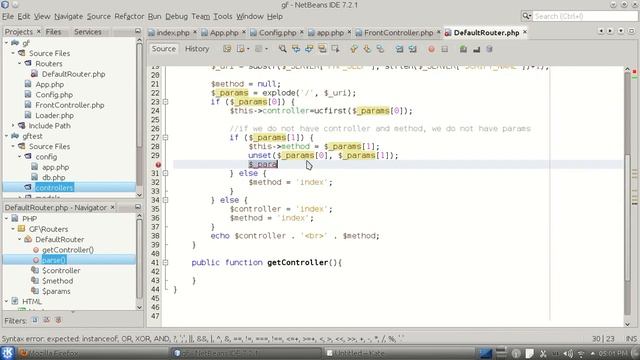Open the Refactor menu

(x=129, y=16)
